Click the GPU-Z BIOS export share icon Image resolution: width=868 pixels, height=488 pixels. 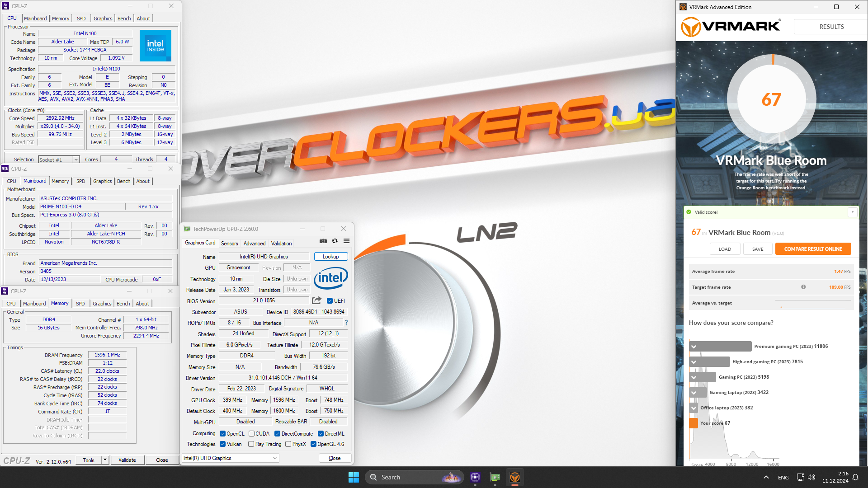[x=316, y=300]
